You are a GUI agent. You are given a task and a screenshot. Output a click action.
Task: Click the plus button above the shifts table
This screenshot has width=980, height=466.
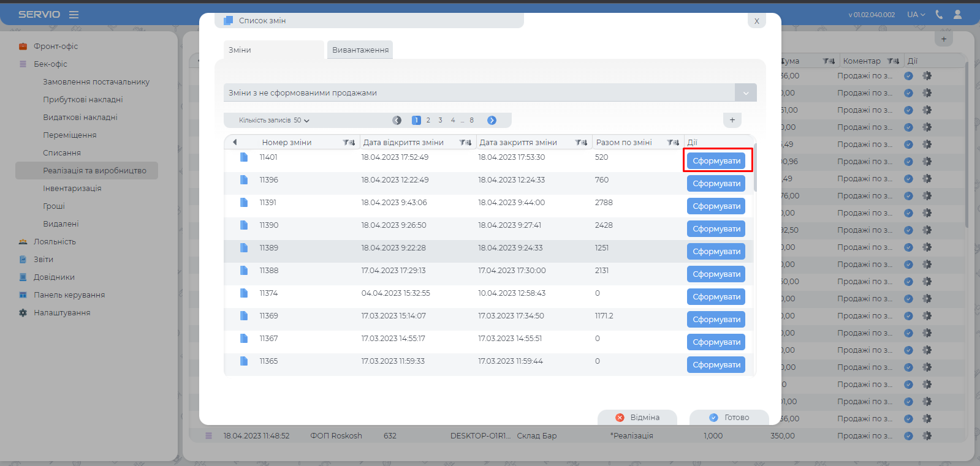[732, 120]
